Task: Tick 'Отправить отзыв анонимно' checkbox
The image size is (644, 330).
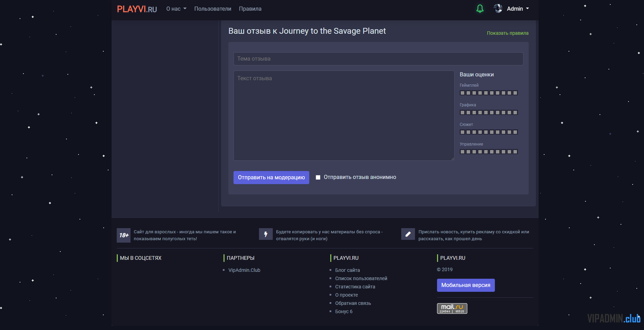Action: (x=318, y=177)
